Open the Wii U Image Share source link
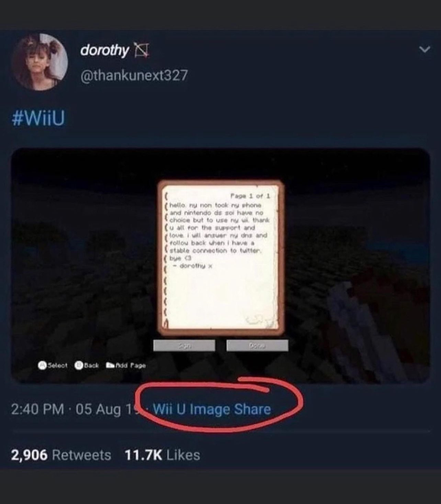This screenshot has height=504, width=441. [x=212, y=409]
